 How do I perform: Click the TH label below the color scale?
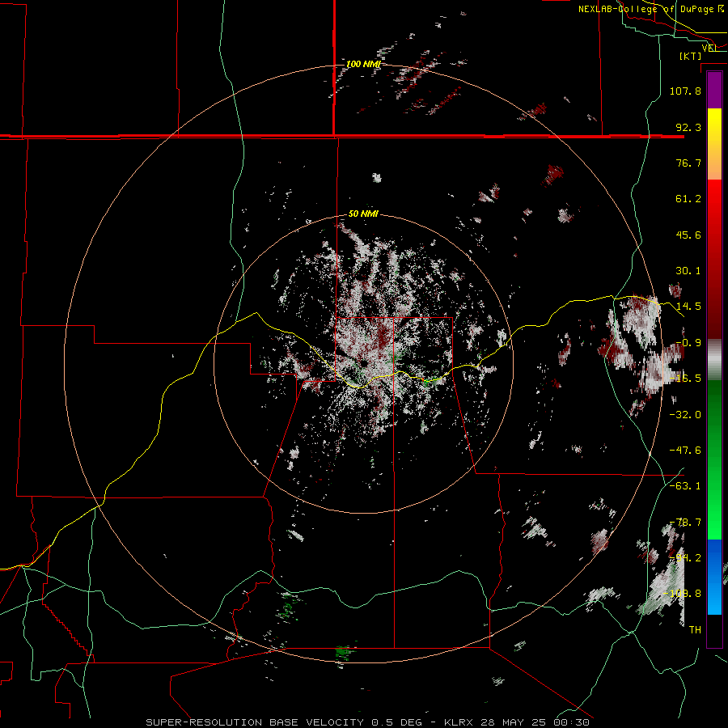[x=695, y=630]
